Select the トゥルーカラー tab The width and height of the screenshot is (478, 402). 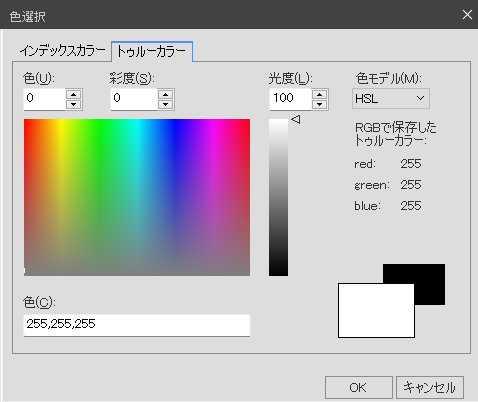pos(152,52)
